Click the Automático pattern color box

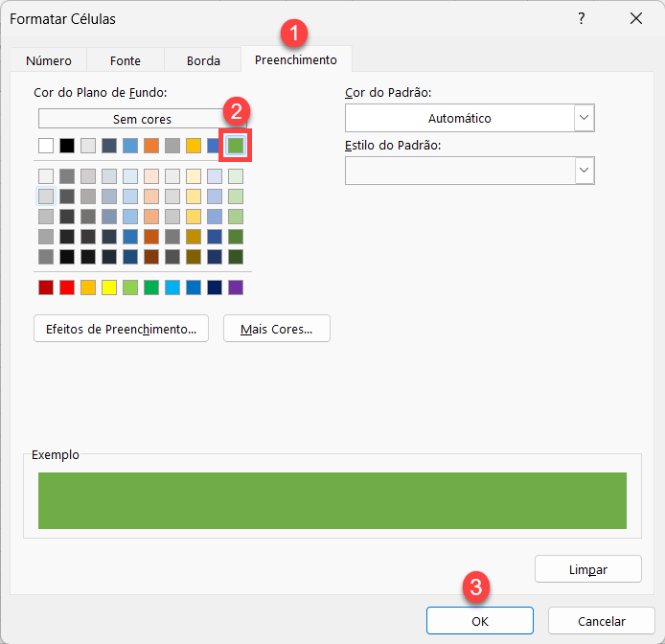(x=460, y=118)
